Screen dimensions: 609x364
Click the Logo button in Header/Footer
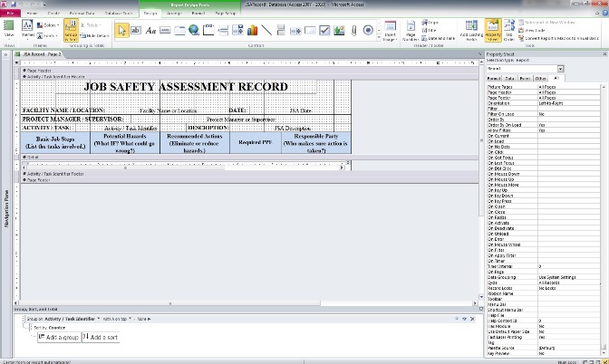(x=430, y=23)
